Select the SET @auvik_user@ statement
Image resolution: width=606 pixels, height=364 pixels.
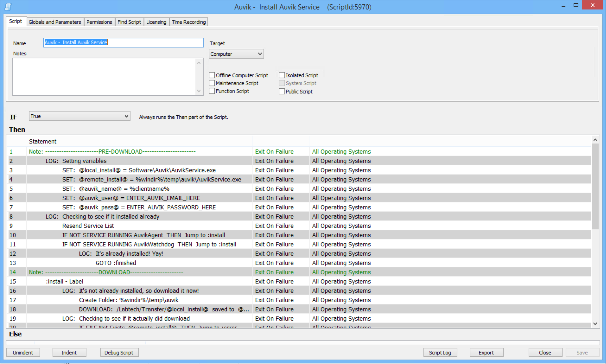pyautogui.click(x=299, y=198)
